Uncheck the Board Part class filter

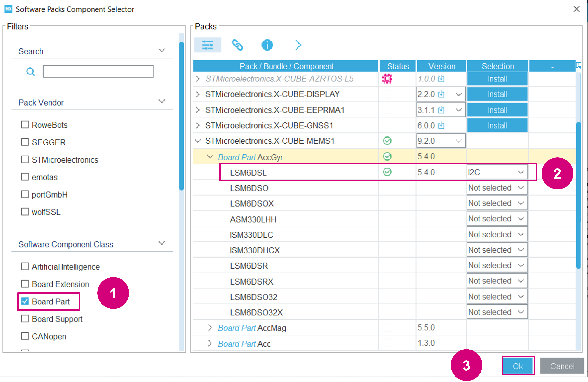tap(25, 301)
